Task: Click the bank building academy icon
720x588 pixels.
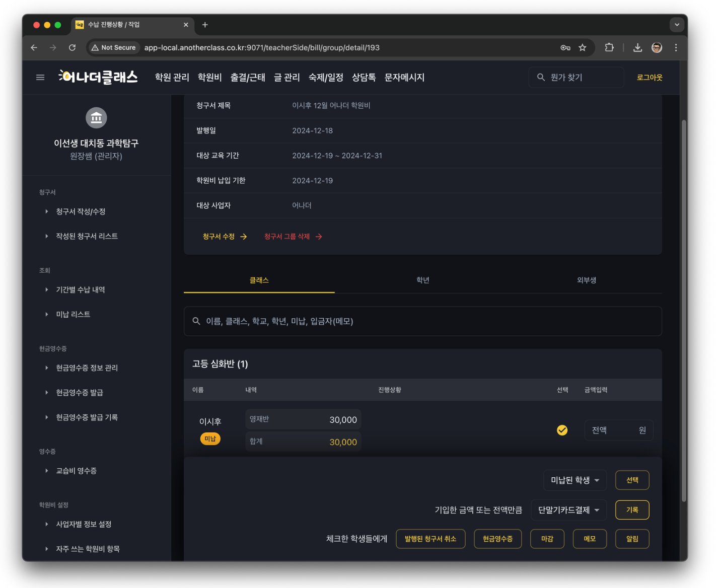Action: click(x=96, y=118)
